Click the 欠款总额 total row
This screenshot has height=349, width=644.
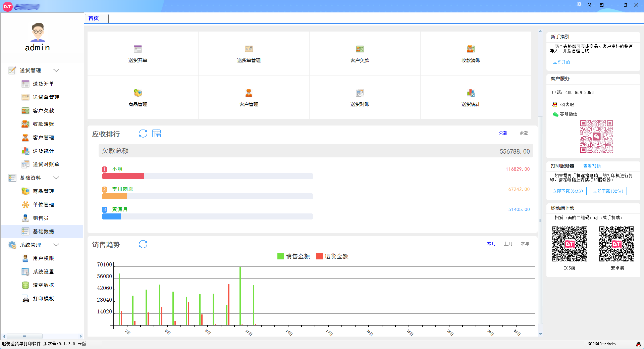[x=316, y=151]
